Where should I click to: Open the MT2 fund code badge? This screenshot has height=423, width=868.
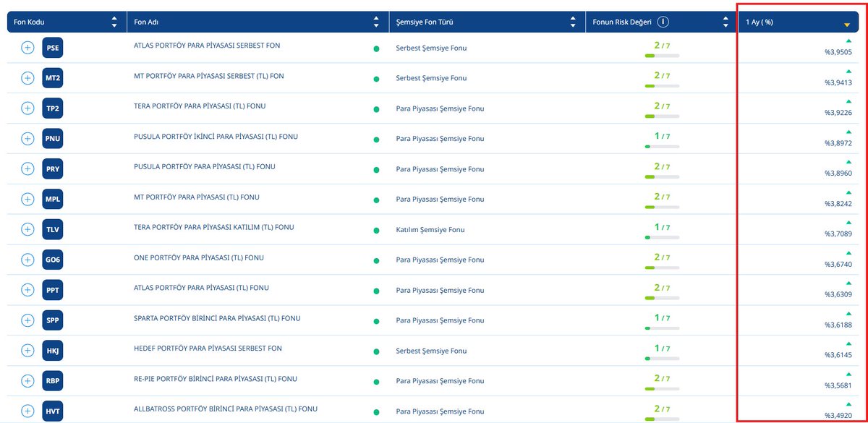coord(53,78)
